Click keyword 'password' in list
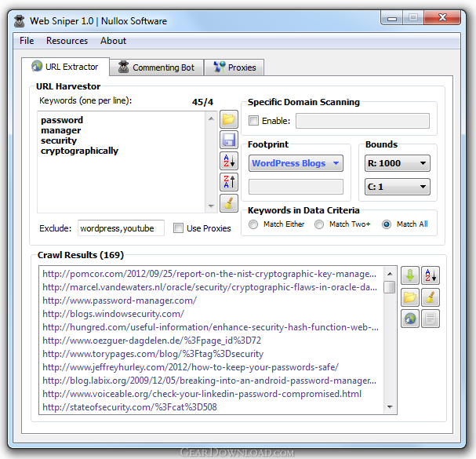Viewport: 476px width, 459px height. (x=62, y=120)
